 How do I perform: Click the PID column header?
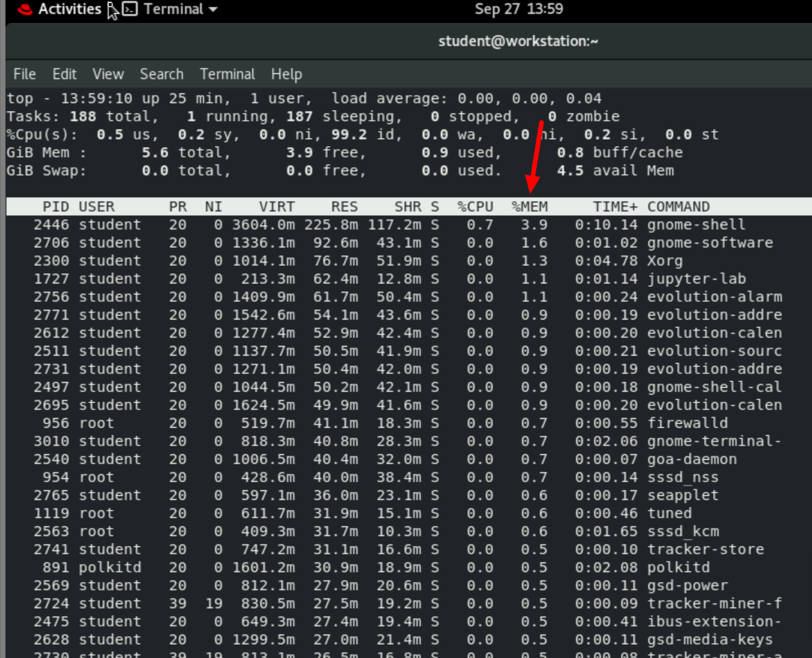[56, 207]
